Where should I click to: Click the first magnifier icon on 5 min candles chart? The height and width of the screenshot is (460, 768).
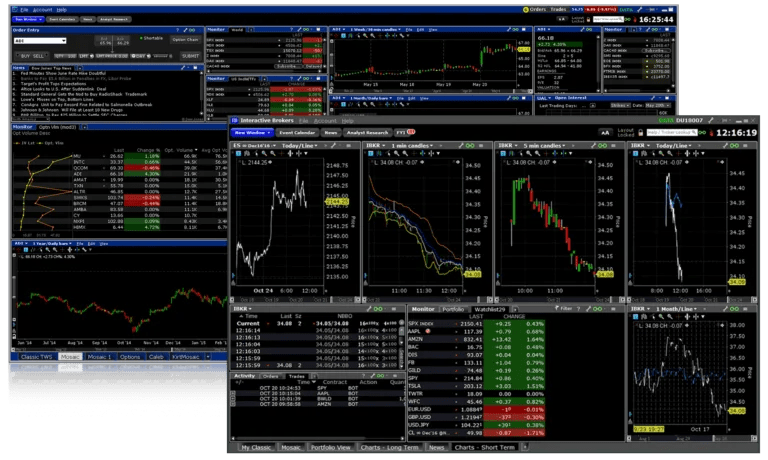(x=529, y=153)
